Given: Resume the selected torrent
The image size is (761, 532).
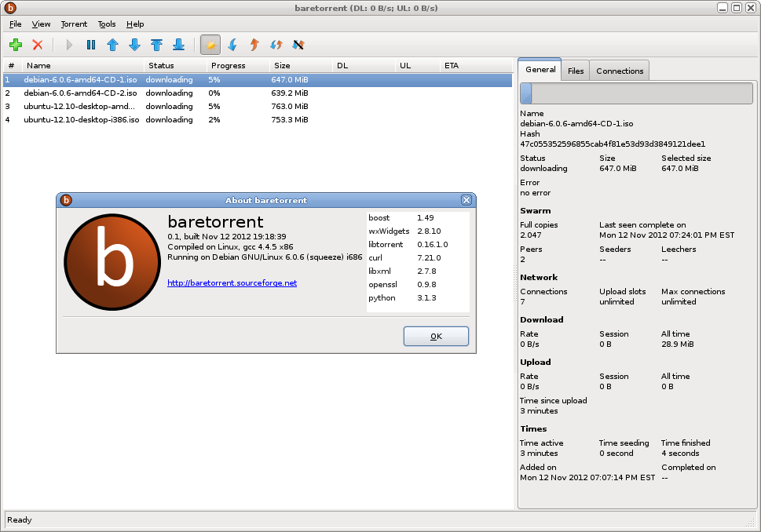Looking at the screenshot, I should (68, 45).
